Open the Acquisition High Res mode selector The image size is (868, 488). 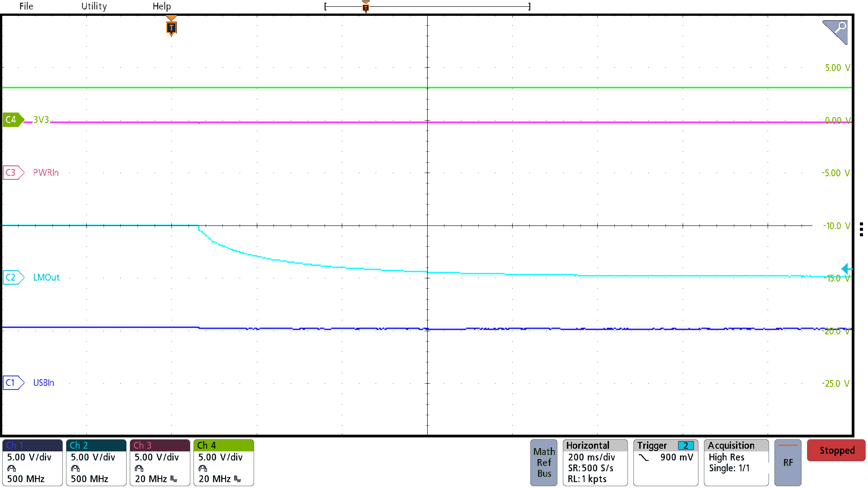726,457
